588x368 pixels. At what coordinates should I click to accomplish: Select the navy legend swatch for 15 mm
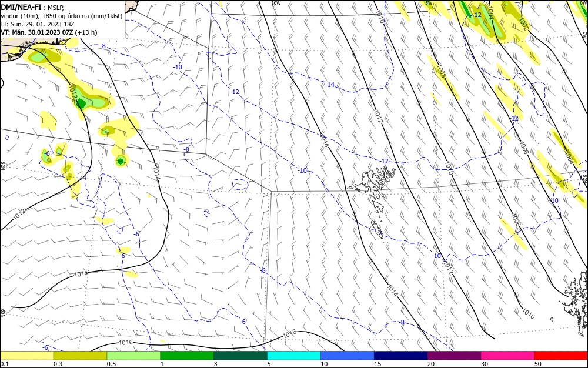point(401,356)
